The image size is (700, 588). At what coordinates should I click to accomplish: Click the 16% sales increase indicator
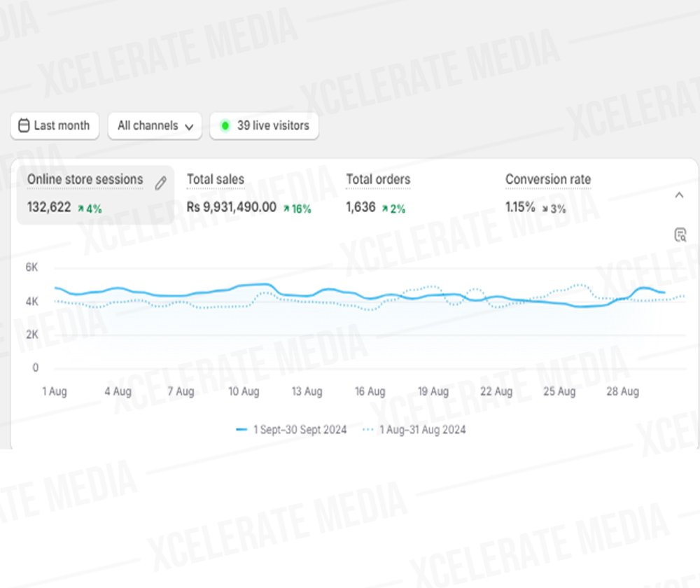297,209
